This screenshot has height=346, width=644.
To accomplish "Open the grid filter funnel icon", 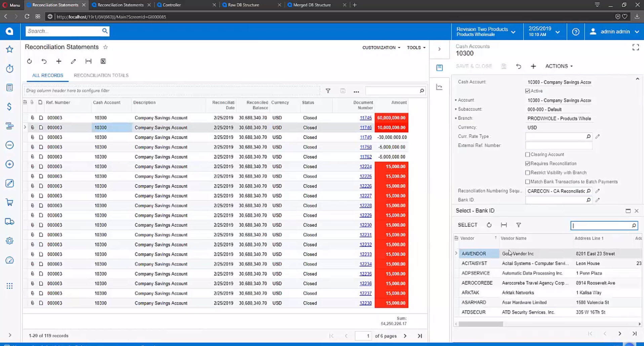I will [x=328, y=91].
